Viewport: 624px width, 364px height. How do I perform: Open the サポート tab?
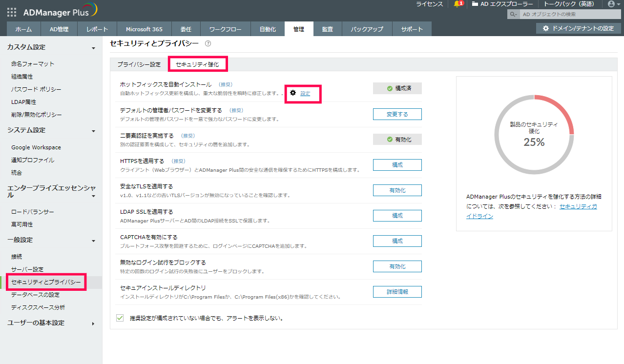tap(412, 29)
